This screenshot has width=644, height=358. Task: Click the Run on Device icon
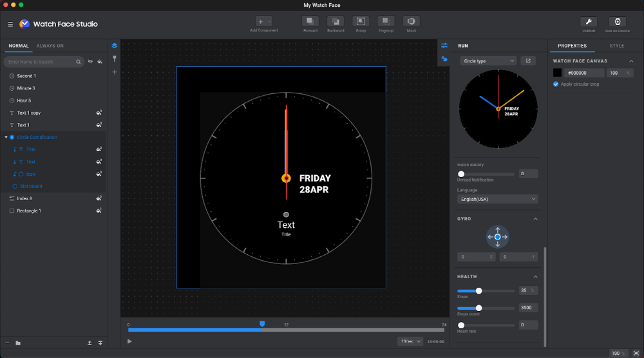tap(617, 22)
